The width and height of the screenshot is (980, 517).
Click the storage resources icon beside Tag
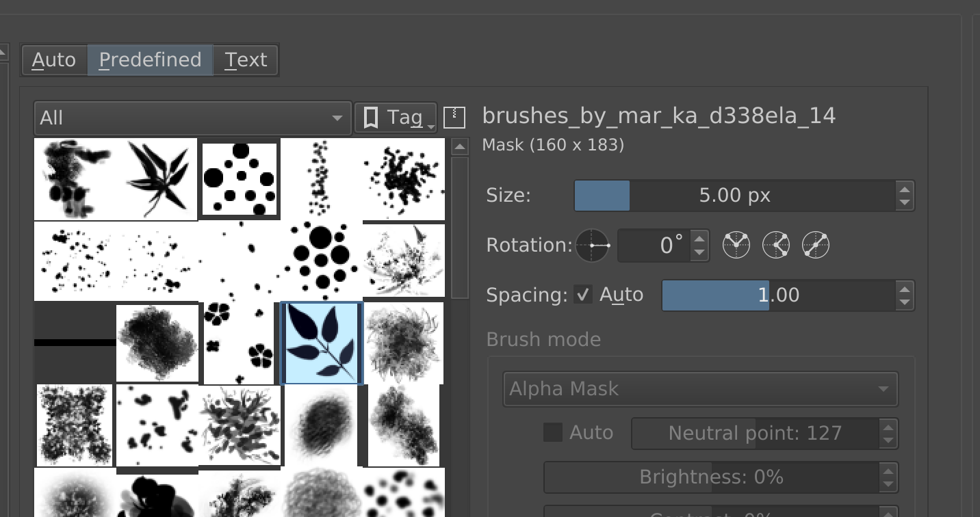454,118
